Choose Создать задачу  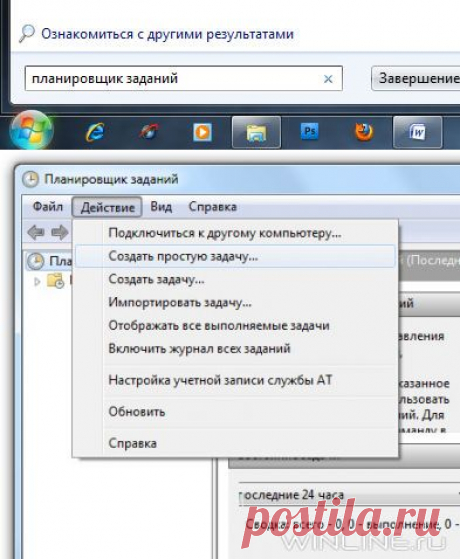(x=235, y=279)
